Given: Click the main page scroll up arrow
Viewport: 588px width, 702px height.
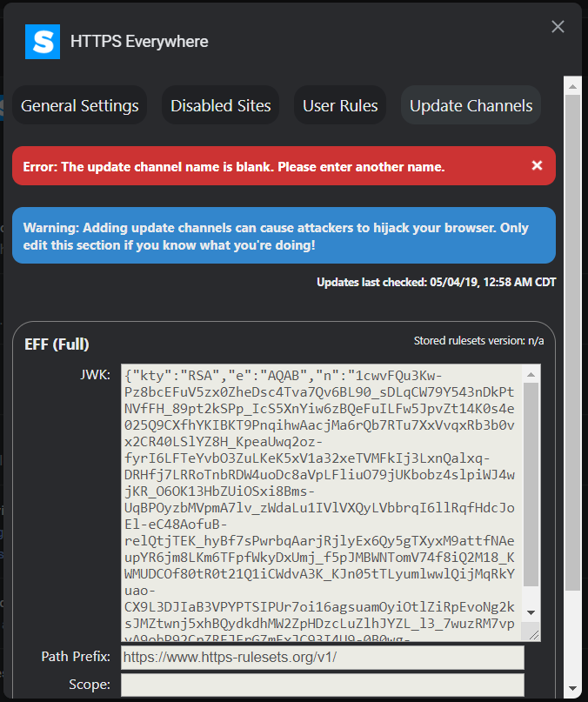Looking at the screenshot, I should point(572,86).
